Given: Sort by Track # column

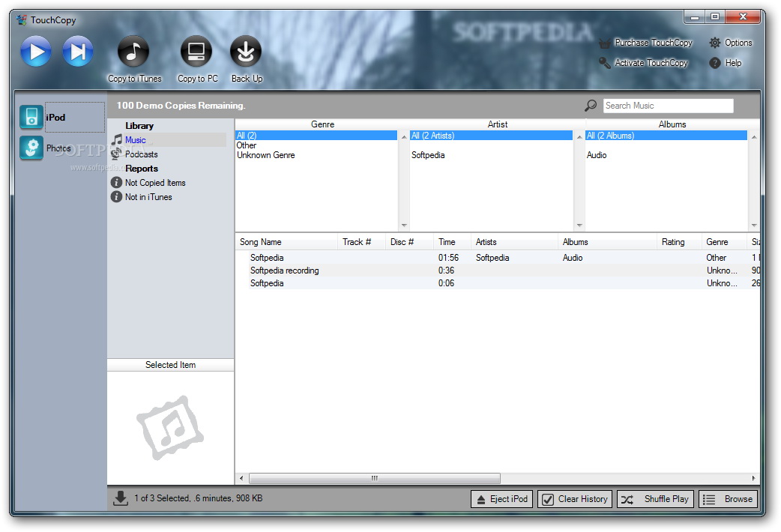Looking at the screenshot, I should pos(361,242).
